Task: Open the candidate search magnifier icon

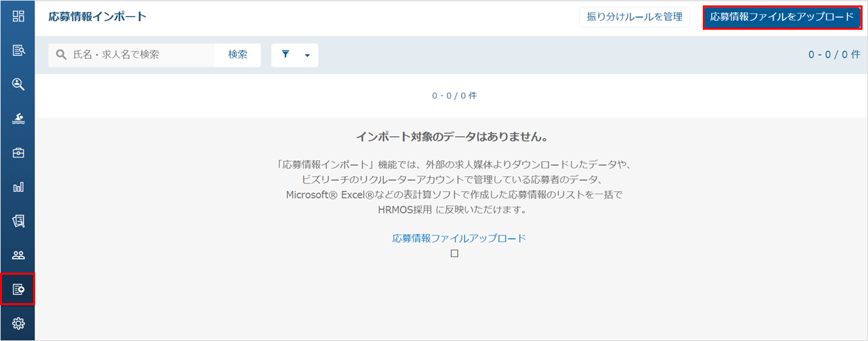Action: coord(18,84)
